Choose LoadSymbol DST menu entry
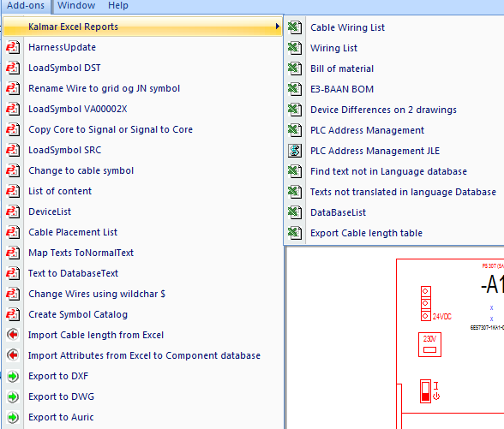The width and height of the screenshot is (504, 429). (142, 69)
